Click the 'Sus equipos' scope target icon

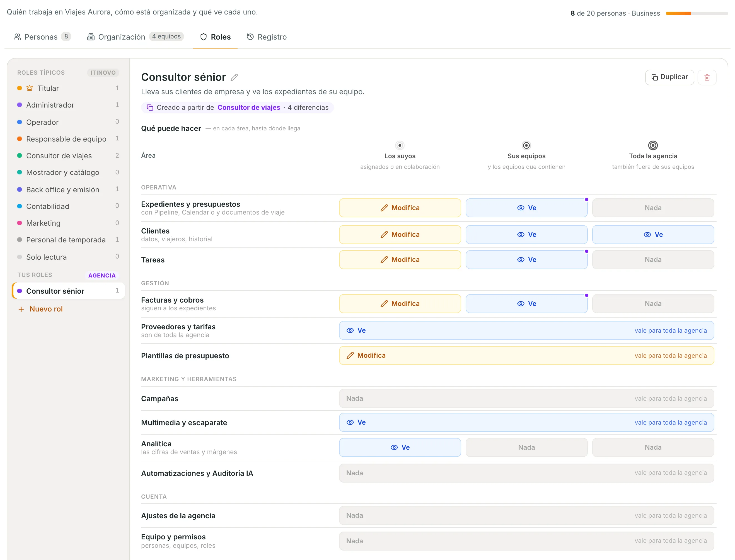pos(526,145)
